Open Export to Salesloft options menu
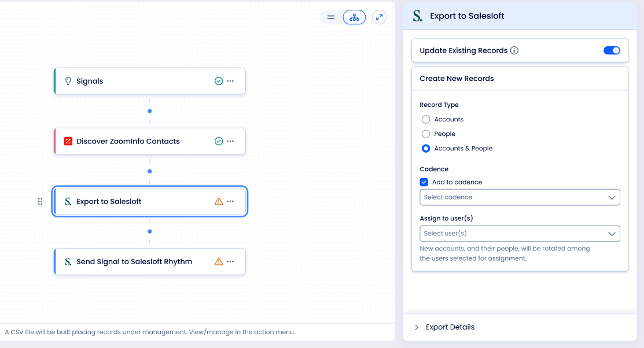The width and height of the screenshot is (644, 348). [x=230, y=202]
